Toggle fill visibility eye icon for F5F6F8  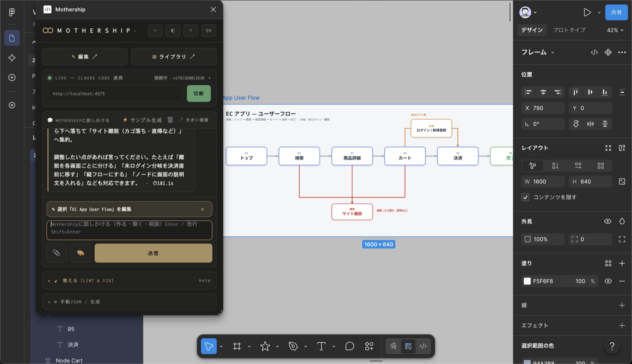pyautogui.click(x=608, y=281)
